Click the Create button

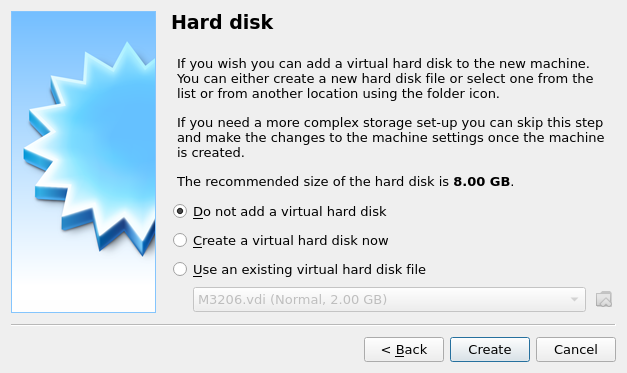tap(490, 349)
